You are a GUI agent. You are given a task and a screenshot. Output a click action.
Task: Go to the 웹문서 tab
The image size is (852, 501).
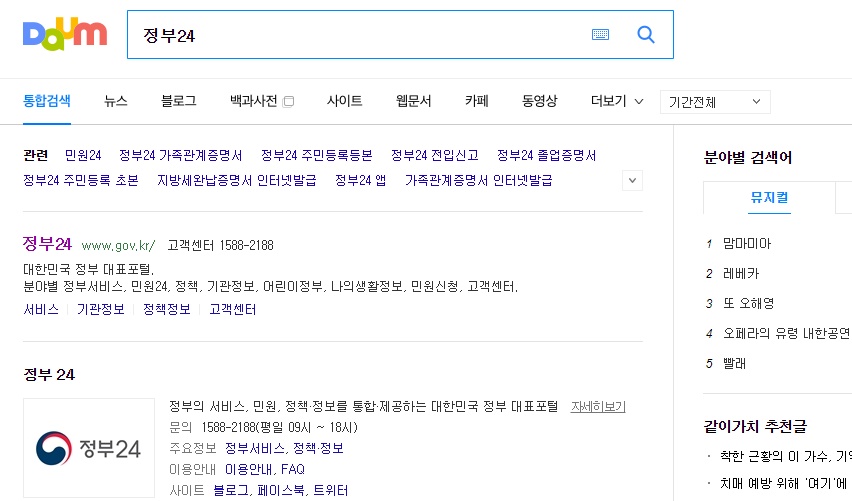[x=414, y=101]
